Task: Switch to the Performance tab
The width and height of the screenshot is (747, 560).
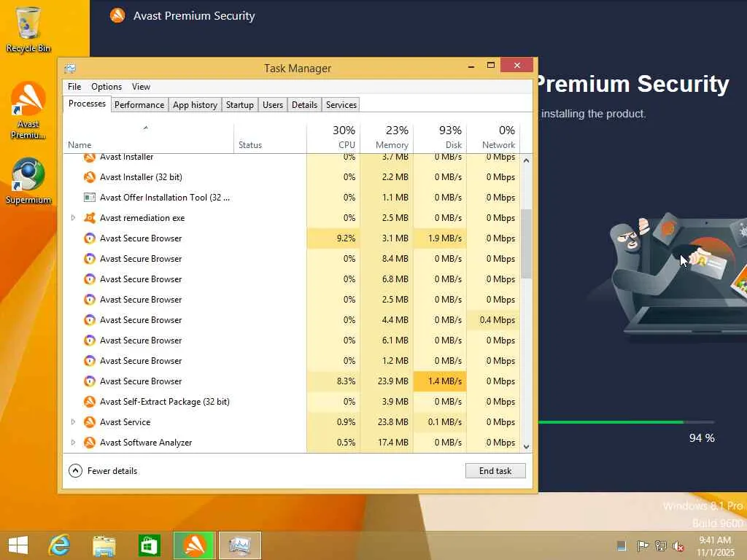Action: pyautogui.click(x=139, y=105)
